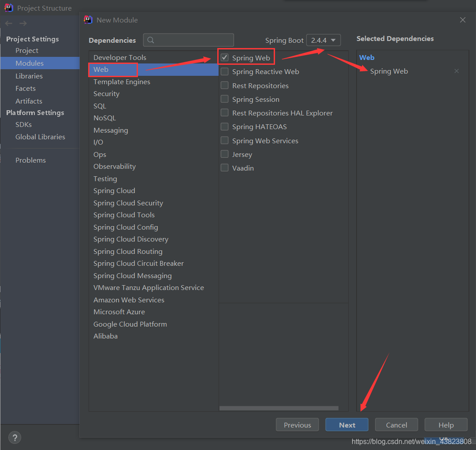
Task: Select Spring Cloud Discovery category
Action: 154,239
